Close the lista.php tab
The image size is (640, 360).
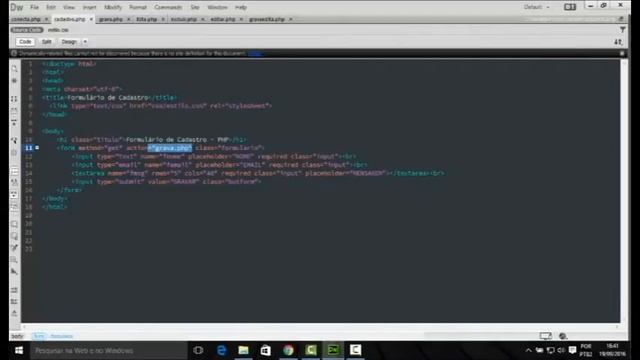(163, 19)
